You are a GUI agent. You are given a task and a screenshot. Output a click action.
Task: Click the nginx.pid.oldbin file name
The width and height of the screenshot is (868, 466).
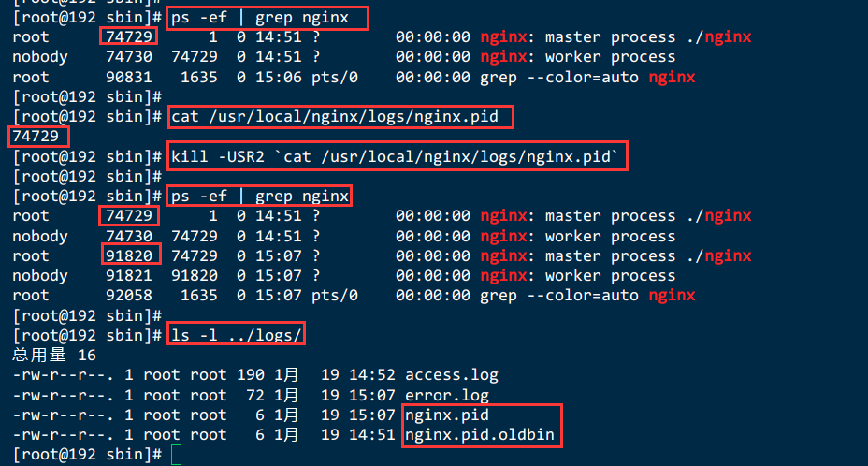[480, 435]
